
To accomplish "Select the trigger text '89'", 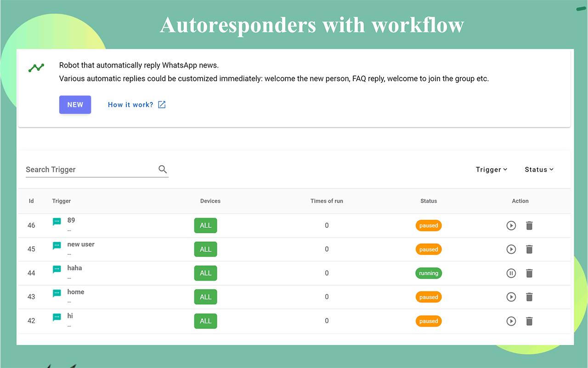I will point(71,220).
